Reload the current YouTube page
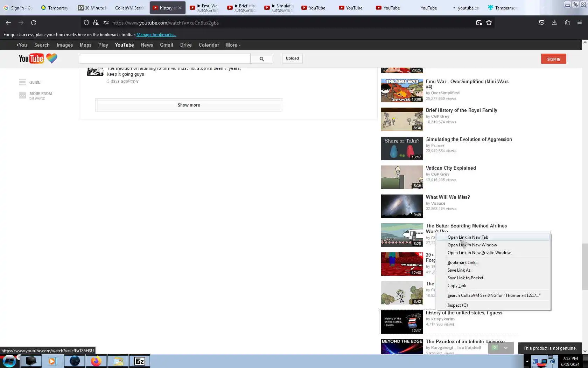The image size is (588, 368). (34, 23)
